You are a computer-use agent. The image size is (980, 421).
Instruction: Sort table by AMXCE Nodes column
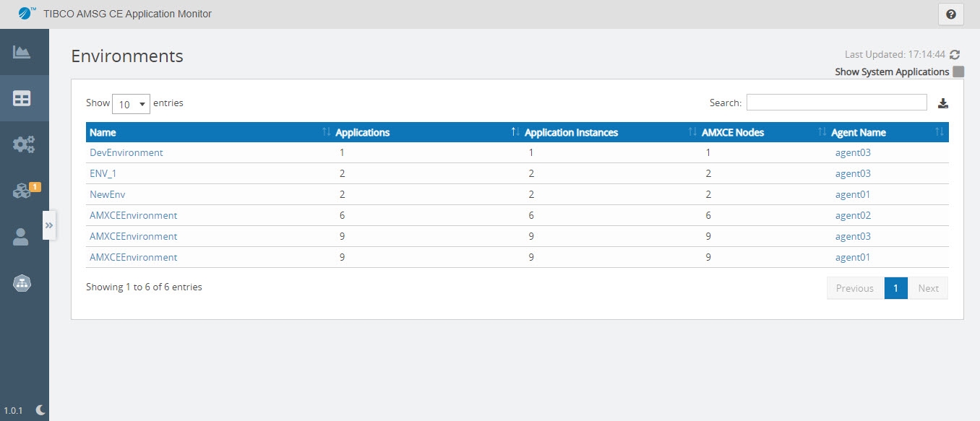coord(763,132)
